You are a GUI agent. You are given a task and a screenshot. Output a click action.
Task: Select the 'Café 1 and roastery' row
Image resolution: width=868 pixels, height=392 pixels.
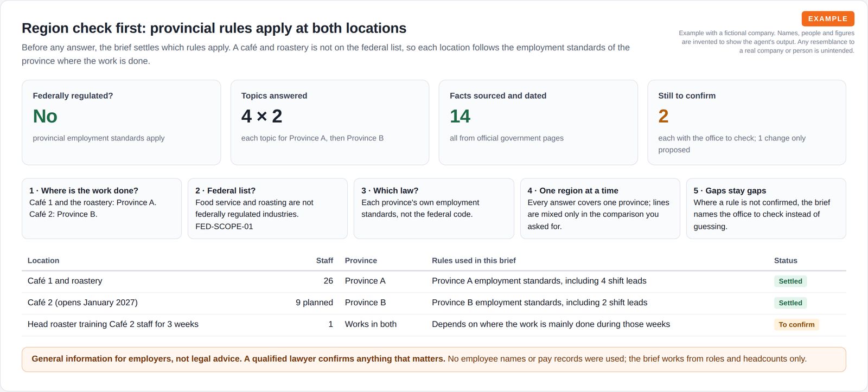pyautogui.click(x=434, y=281)
